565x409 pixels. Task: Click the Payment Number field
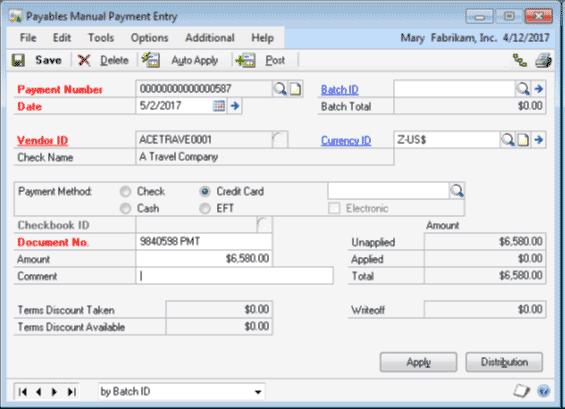point(204,89)
